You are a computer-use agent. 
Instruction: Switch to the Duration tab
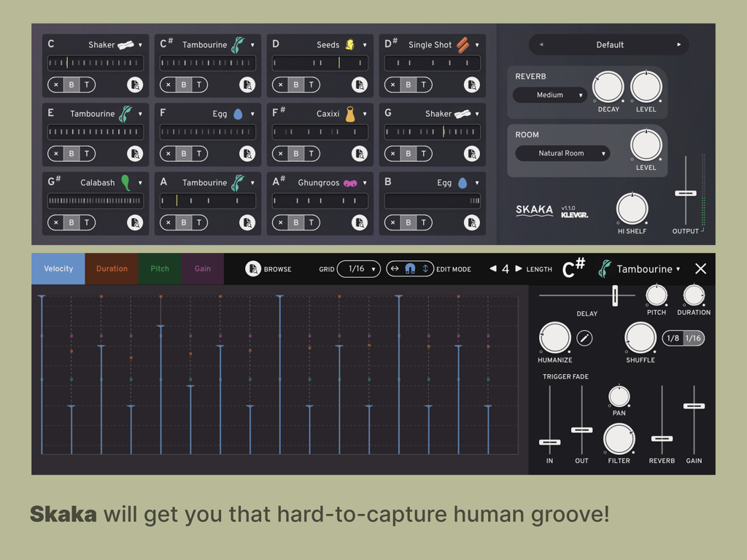pyautogui.click(x=111, y=268)
